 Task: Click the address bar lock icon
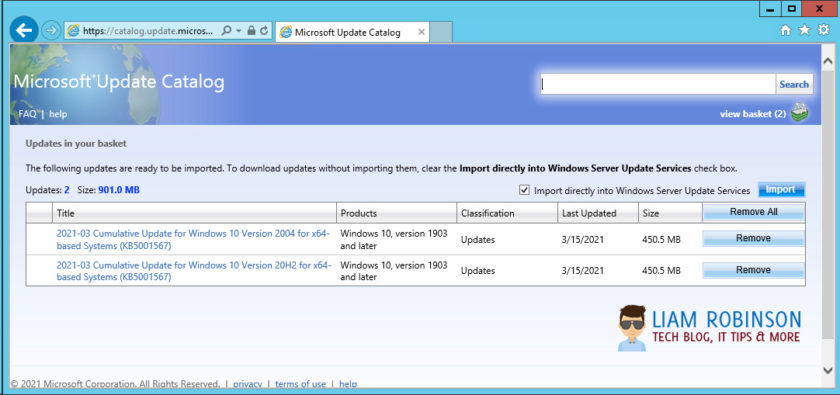pyautogui.click(x=251, y=31)
